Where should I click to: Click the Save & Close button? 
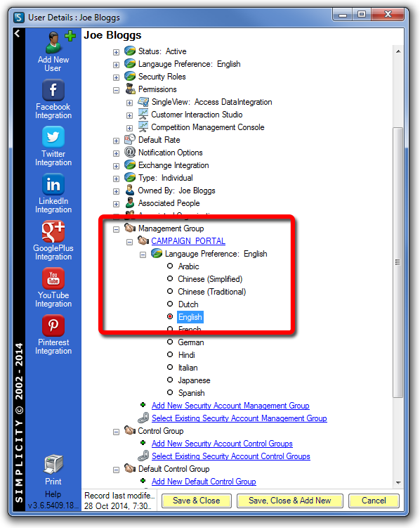pyautogui.click(x=197, y=501)
